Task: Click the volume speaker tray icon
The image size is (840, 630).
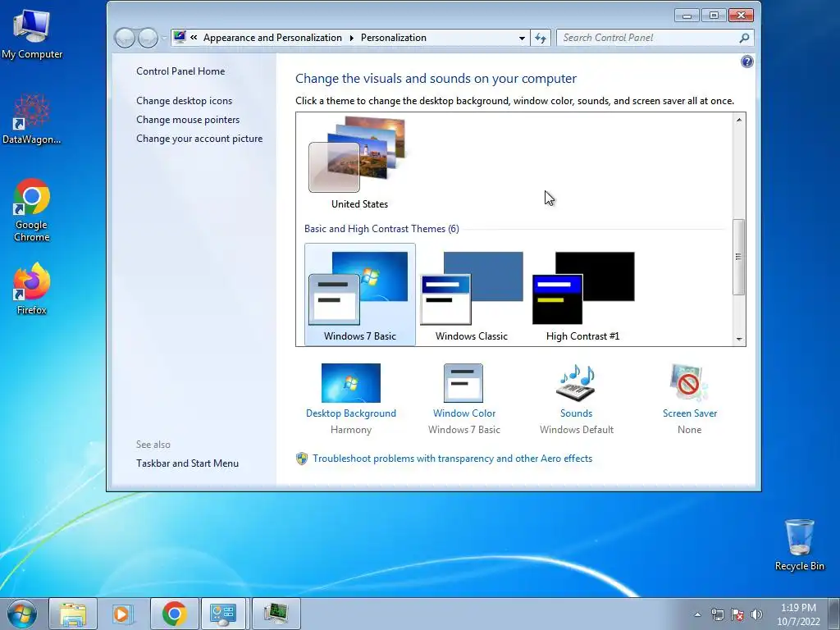Action: pyautogui.click(x=756, y=614)
